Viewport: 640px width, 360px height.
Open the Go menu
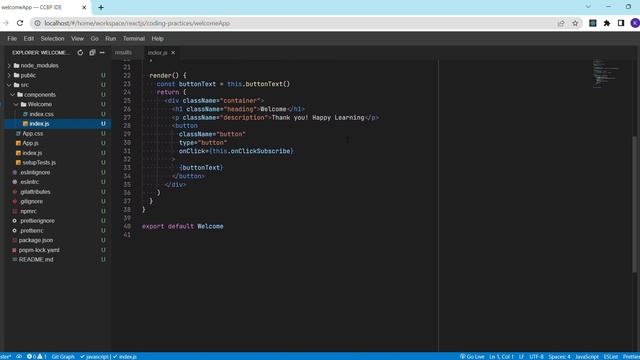(95, 38)
